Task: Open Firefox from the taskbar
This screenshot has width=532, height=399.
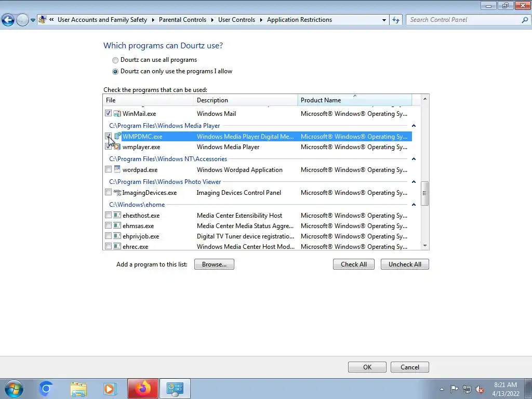Action: click(143, 389)
